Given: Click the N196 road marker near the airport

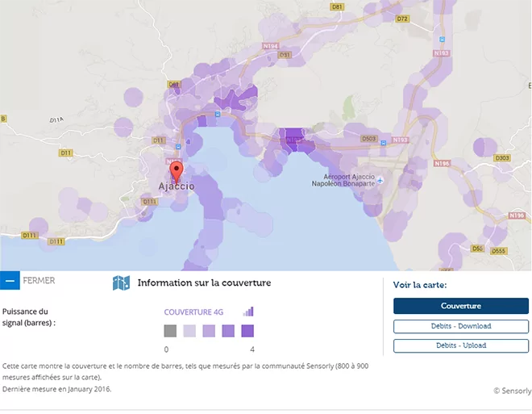Looking at the screenshot, I should (x=441, y=163).
